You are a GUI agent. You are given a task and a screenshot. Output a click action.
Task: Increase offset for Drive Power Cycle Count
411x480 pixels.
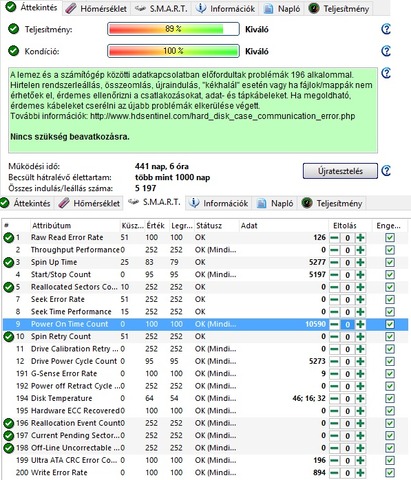point(360,361)
